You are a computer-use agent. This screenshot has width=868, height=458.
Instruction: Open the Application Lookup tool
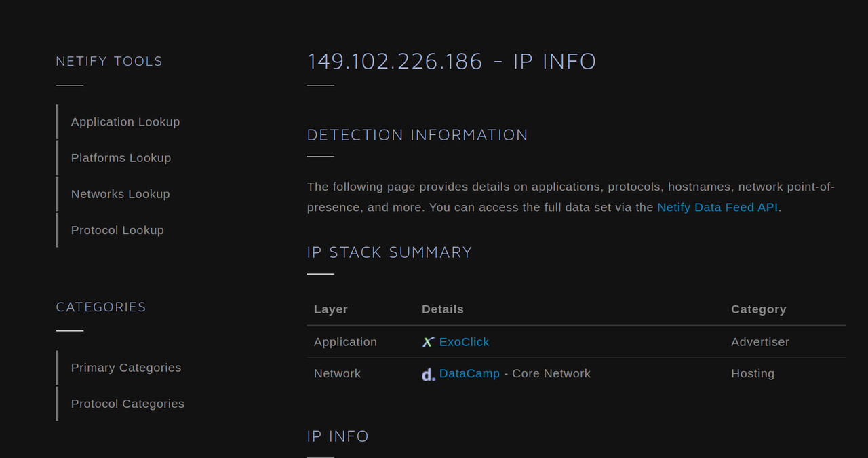click(125, 122)
